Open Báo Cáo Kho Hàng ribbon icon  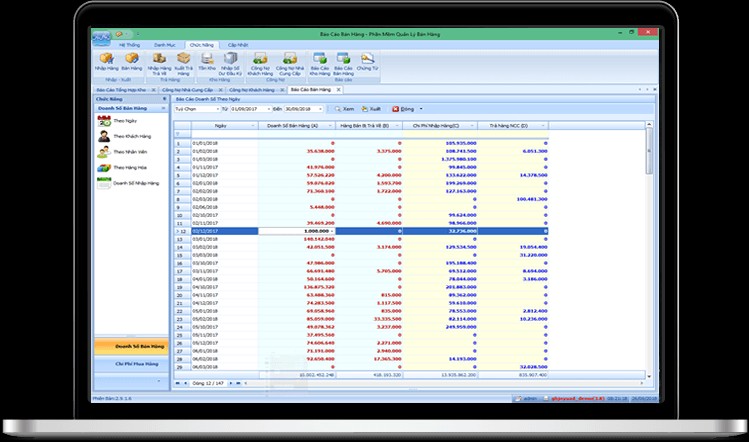point(320,58)
